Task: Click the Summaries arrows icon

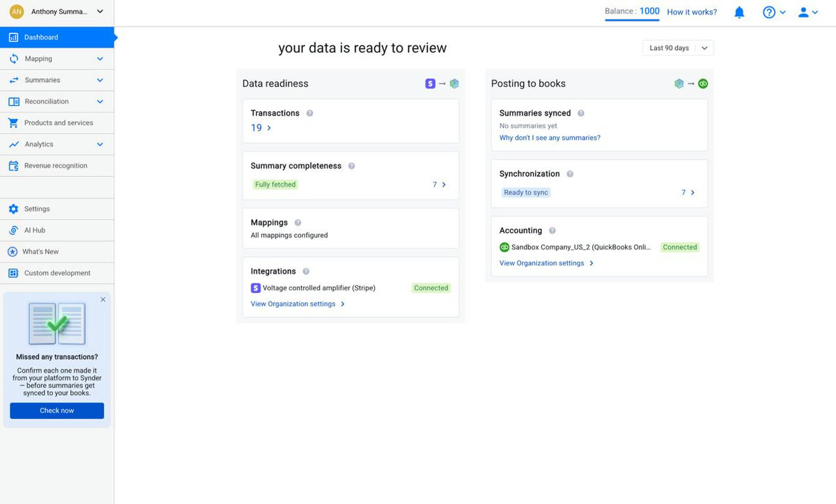Action: [13, 80]
